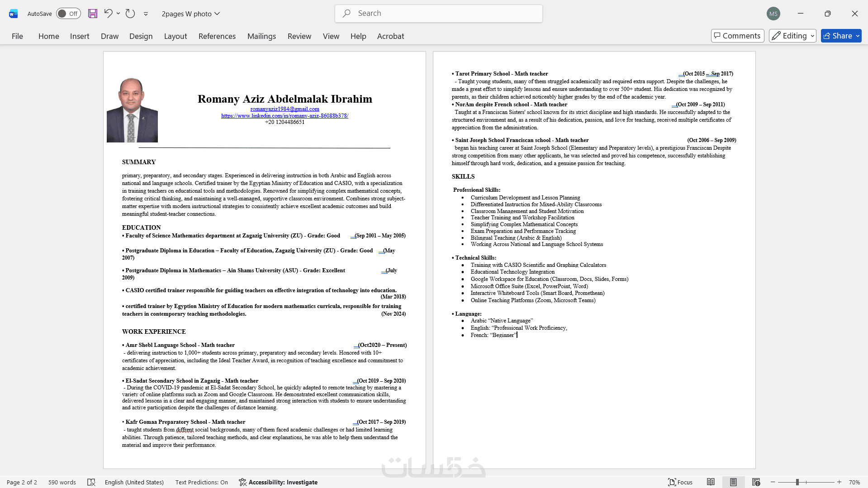Click the zoom out minus button
The image size is (868, 488).
[773, 482]
